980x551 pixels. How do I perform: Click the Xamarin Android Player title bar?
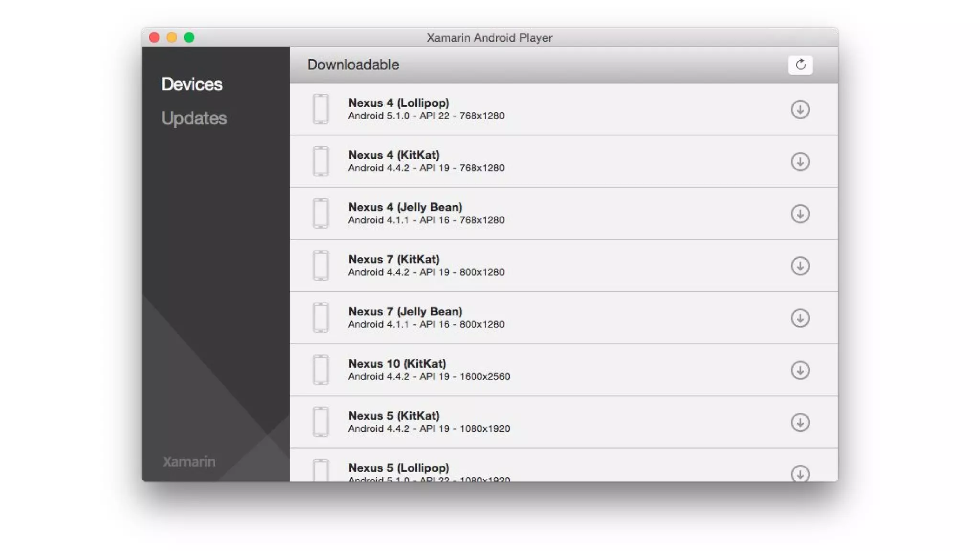[489, 38]
